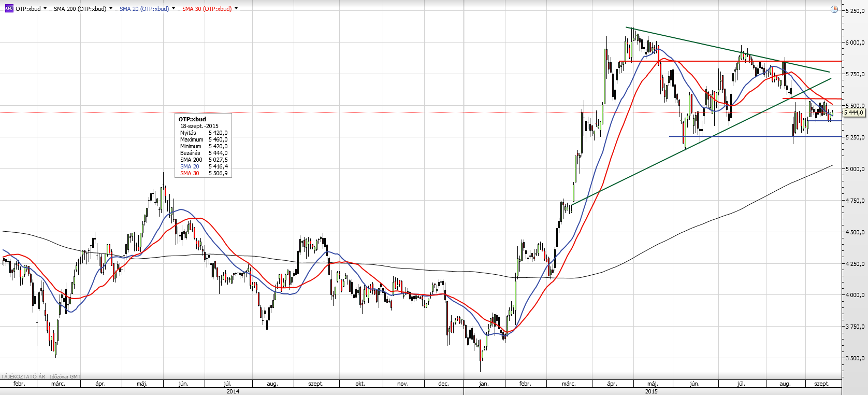
Task: Expand the SMA 20 (OTP:xbud) indicator dropdown
Action: [x=173, y=9]
